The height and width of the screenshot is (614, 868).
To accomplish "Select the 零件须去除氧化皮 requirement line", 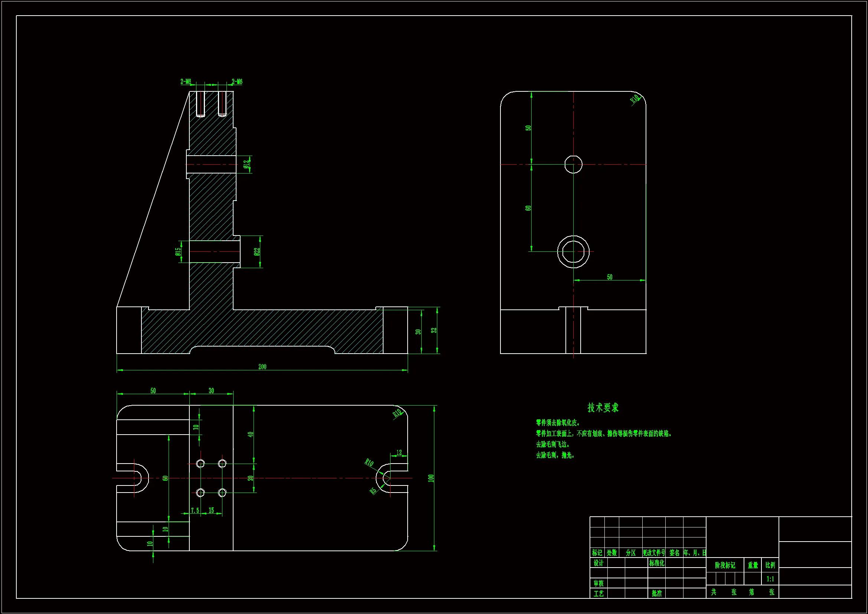I will (x=558, y=423).
